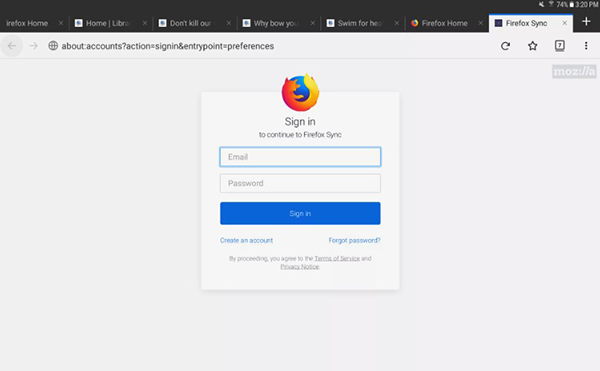Reload the page with the refresh icon
This screenshot has height=371, width=600.
[505, 46]
